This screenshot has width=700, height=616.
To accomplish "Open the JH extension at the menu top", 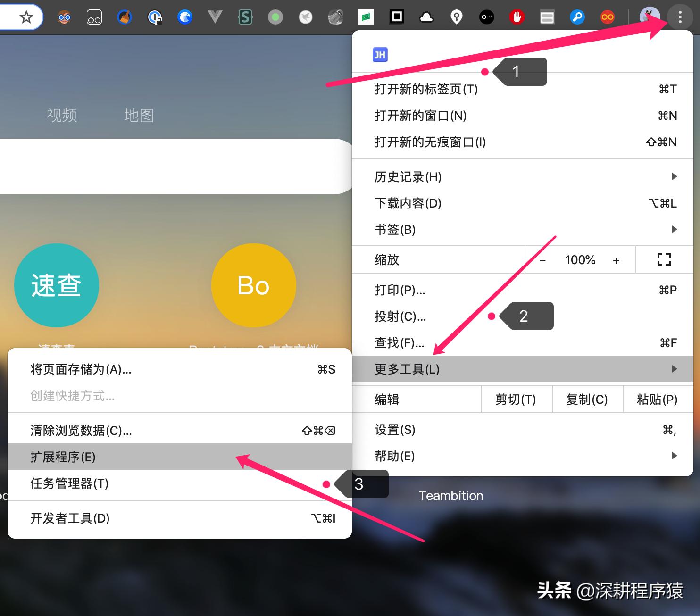I will 380,54.
